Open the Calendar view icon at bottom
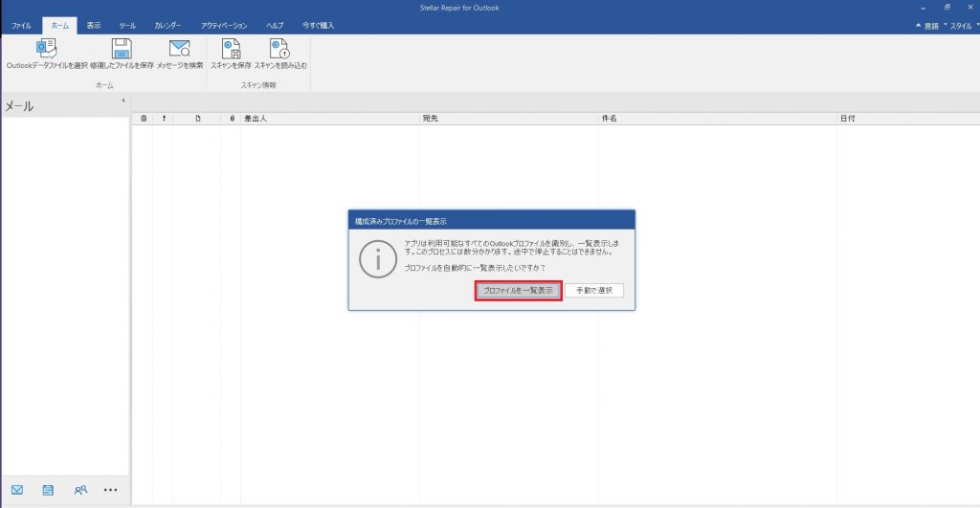 pos(48,490)
